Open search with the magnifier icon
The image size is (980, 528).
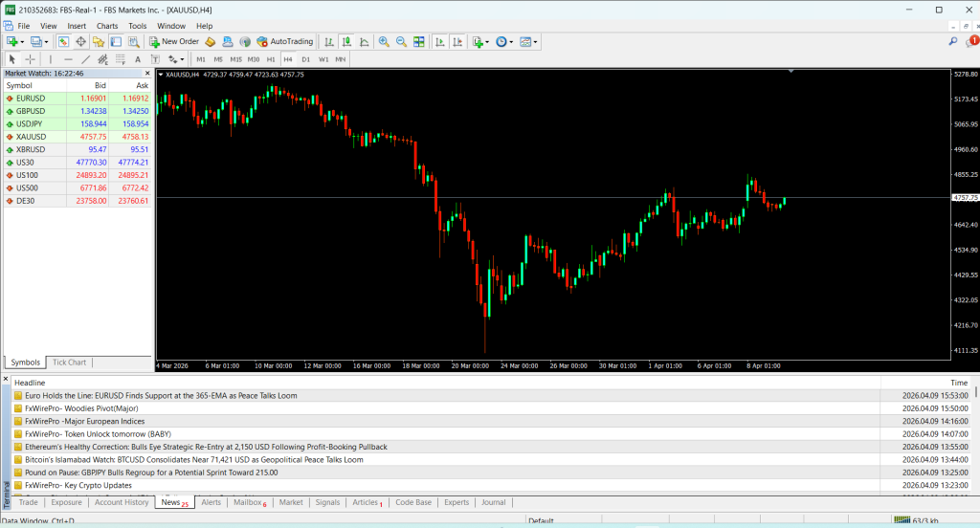pyautogui.click(x=952, y=42)
